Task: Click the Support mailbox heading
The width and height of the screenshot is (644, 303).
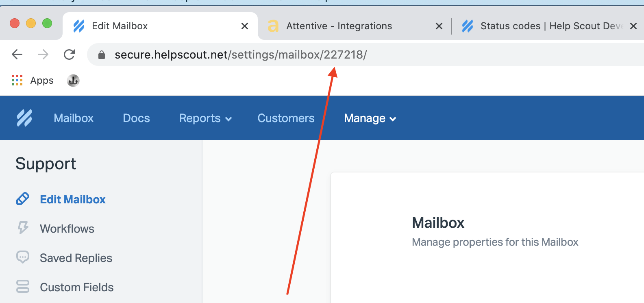Action: tap(46, 163)
